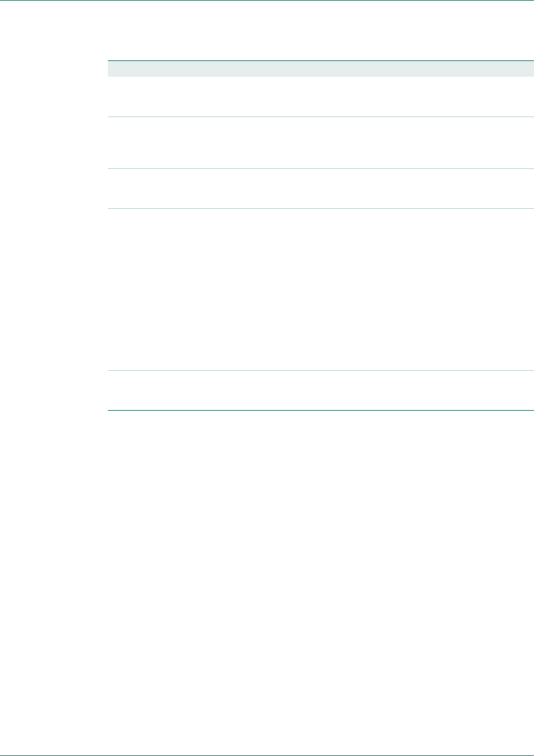Click the table's top border line
534x756 pixels.
[320, 60]
